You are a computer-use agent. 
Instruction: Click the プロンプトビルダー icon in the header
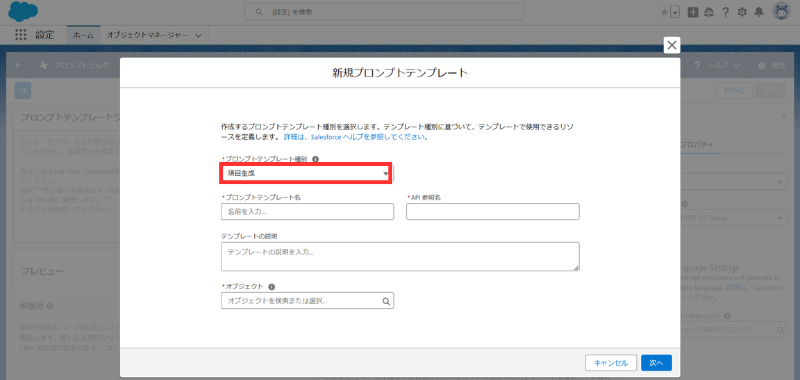coord(44,65)
